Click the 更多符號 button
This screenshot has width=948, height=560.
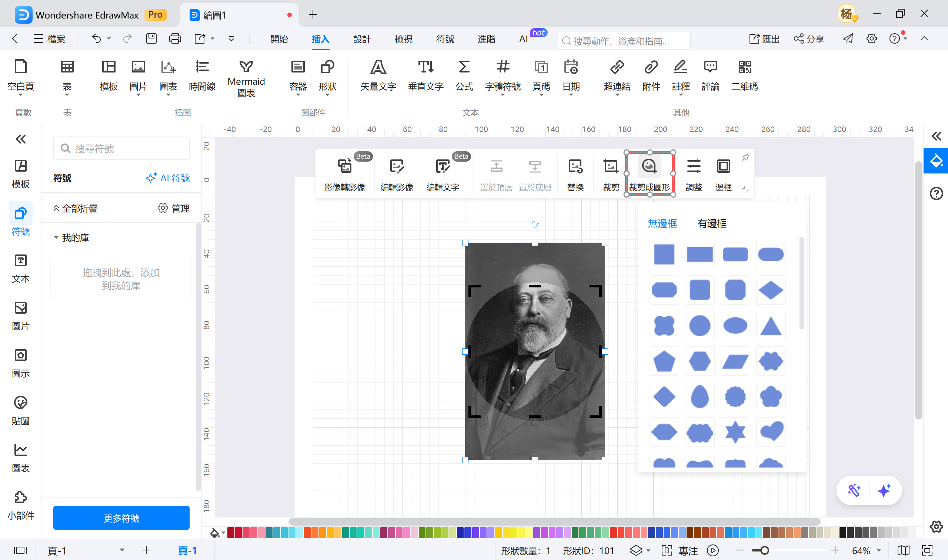tap(121, 518)
